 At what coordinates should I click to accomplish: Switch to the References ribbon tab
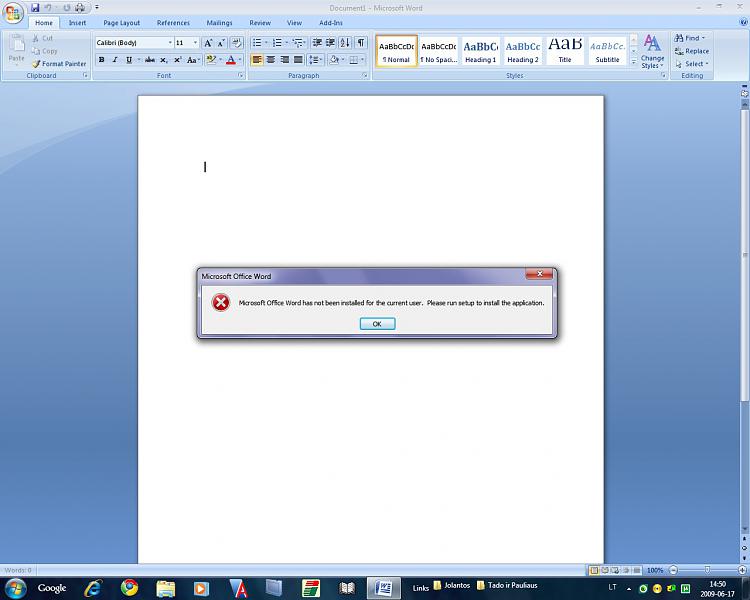(x=173, y=22)
